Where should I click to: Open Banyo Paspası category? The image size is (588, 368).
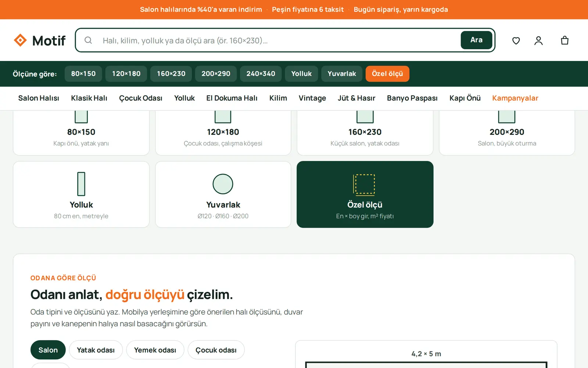(412, 98)
